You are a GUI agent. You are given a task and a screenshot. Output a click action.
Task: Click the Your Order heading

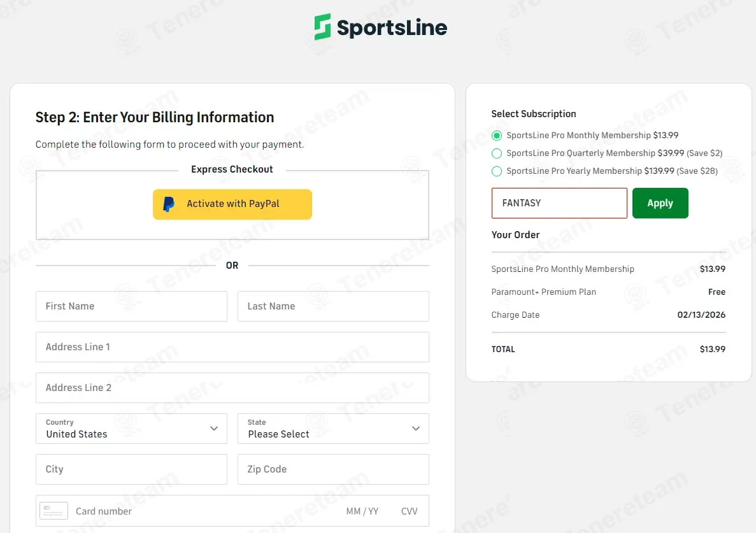[515, 235]
